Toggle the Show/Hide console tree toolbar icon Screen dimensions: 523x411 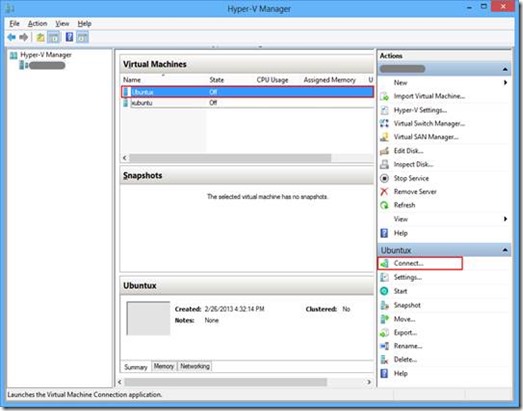pos(54,37)
